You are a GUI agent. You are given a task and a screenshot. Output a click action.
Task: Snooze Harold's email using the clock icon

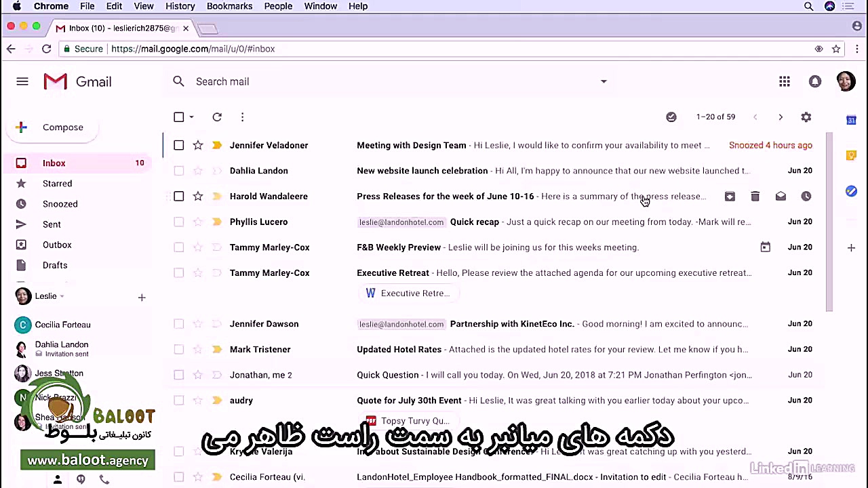806,196
